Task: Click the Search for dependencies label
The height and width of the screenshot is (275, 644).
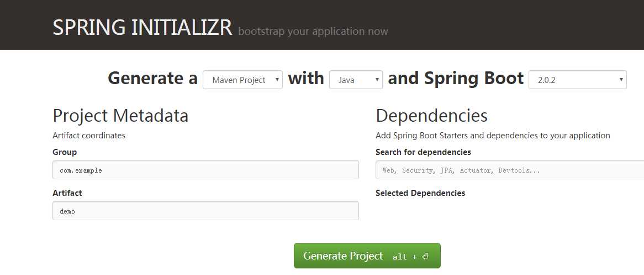Action: click(x=423, y=152)
